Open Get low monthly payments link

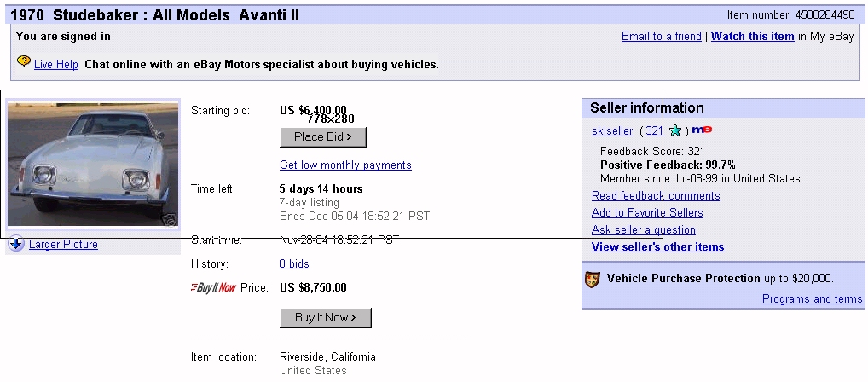345,165
